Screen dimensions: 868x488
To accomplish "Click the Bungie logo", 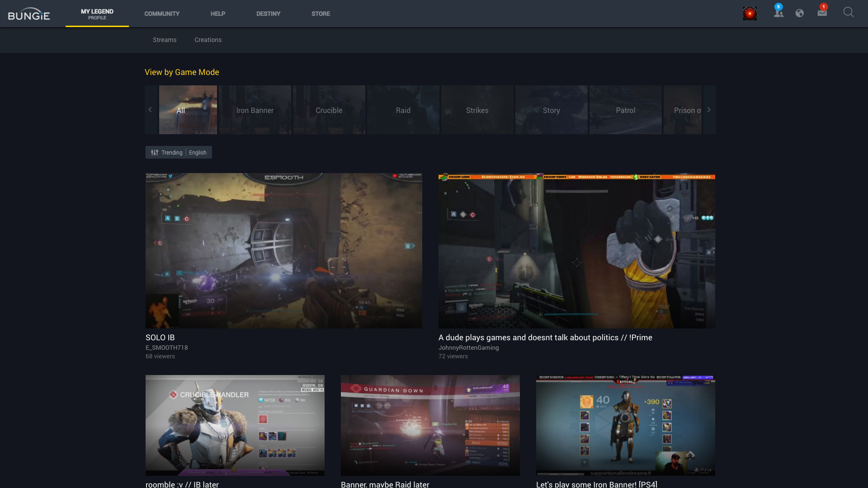I will click(29, 14).
